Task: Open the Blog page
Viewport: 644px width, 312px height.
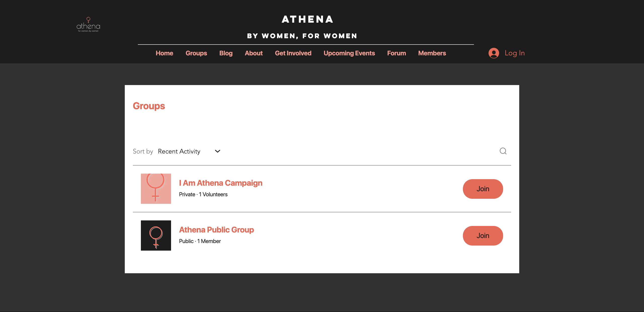Action: pyautogui.click(x=226, y=53)
